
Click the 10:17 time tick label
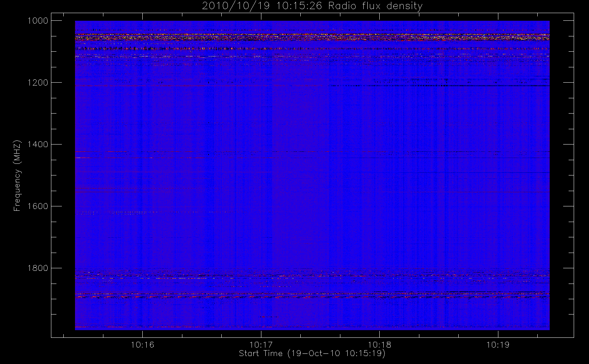(261, 345)
